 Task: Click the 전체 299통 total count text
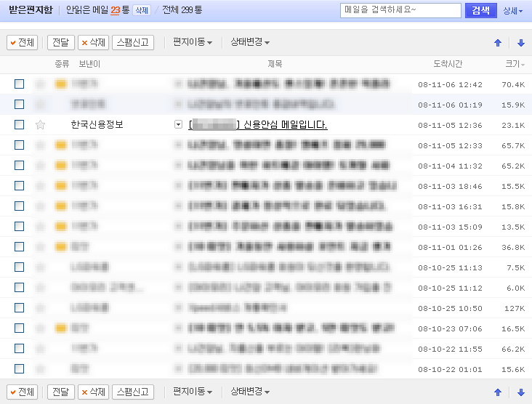(x=182, y=10)
